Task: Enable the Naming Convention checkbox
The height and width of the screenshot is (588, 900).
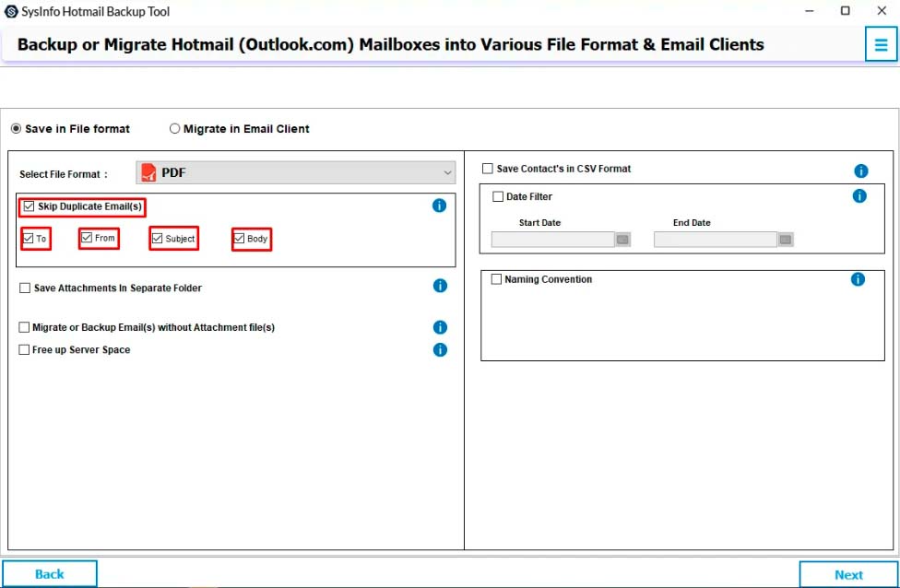Action: (496, 279)
